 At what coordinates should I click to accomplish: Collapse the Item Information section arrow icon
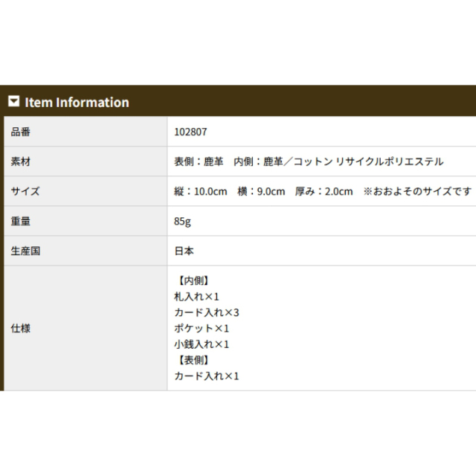coord(13,101)
